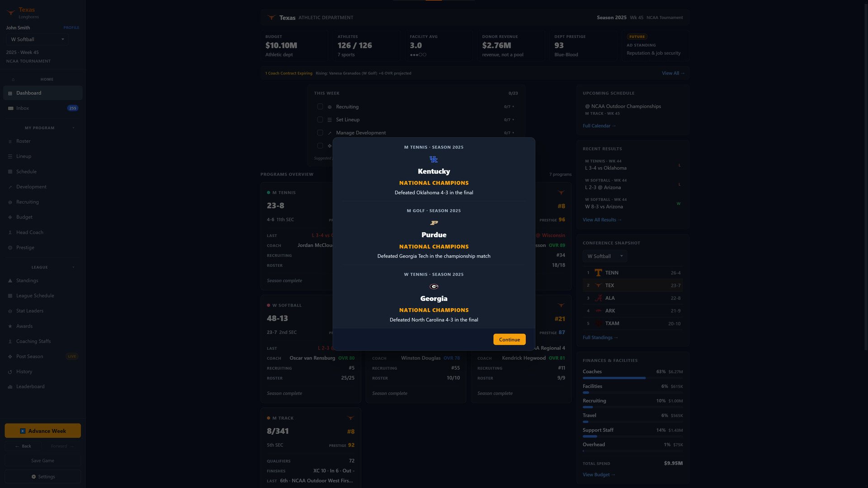The width and height of the screenshot is (868, 488).
Task: Open the Prestige icon in the sidebar
Action: 10,248
